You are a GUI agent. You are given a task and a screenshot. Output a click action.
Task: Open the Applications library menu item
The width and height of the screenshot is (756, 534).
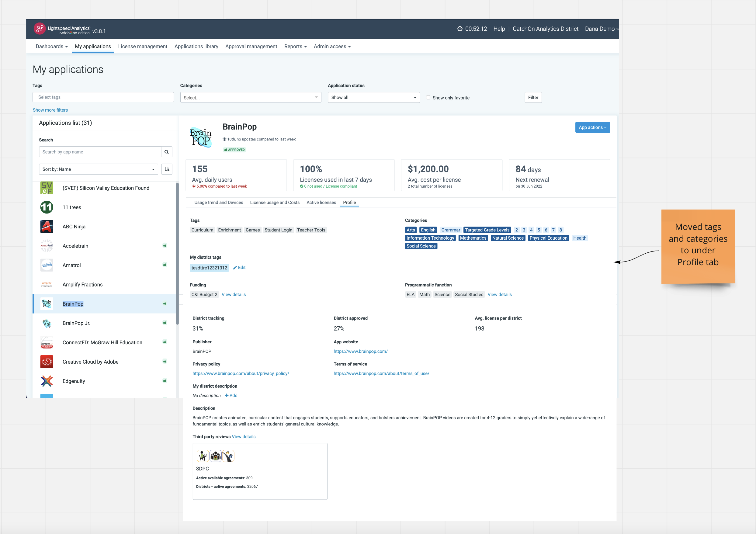(x=196, y=47)
